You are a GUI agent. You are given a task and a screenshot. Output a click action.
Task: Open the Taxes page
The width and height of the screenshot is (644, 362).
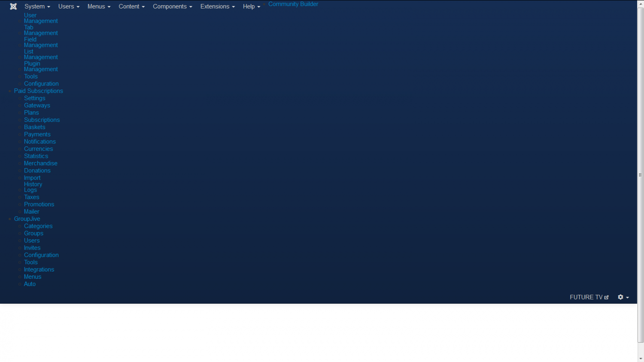(32, 197)
